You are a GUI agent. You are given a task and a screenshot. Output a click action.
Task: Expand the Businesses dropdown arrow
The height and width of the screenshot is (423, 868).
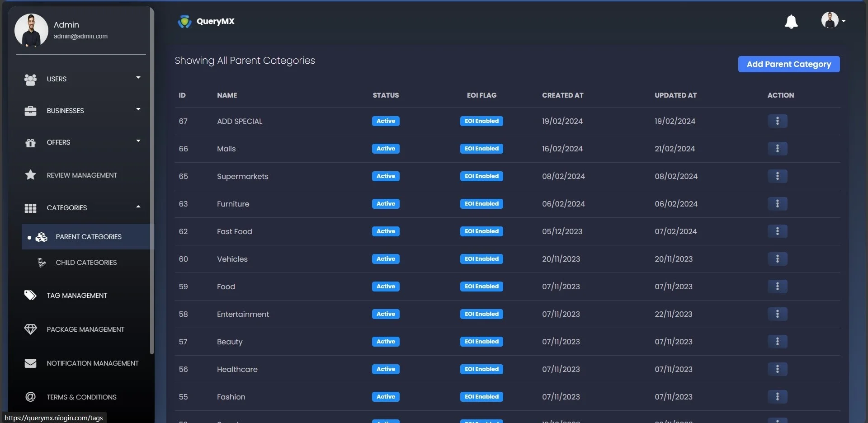(138, 109)
